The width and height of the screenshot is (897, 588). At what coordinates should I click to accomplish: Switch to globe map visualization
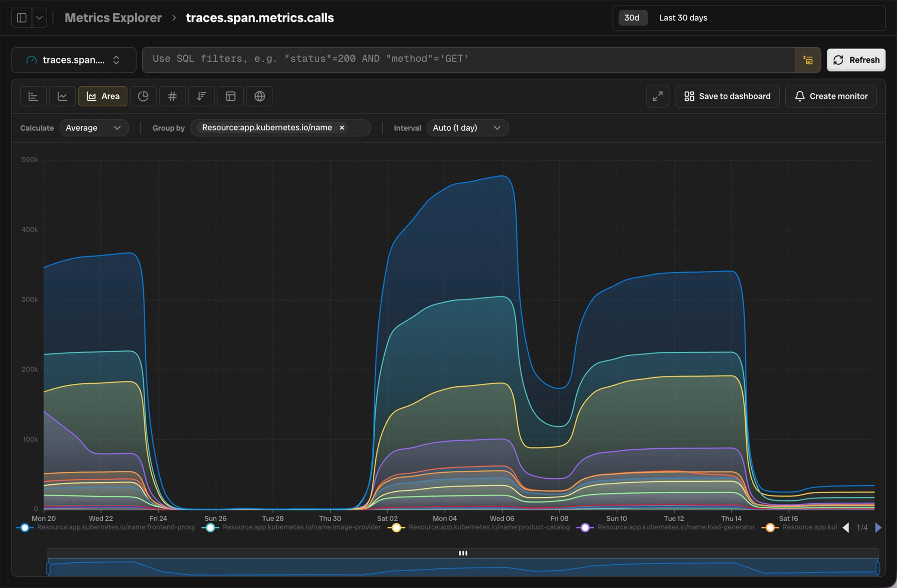click(260, 96)
